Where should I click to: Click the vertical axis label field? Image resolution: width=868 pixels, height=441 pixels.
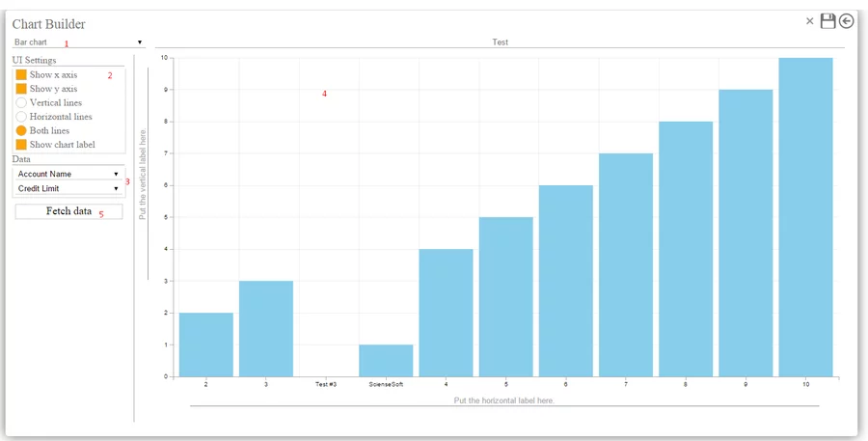[x=143, y=176]
